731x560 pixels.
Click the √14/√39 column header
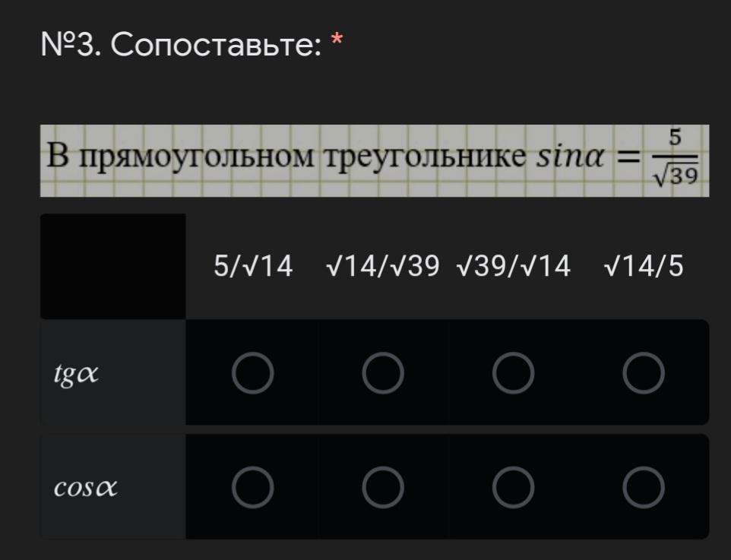[x=382, y=267]
